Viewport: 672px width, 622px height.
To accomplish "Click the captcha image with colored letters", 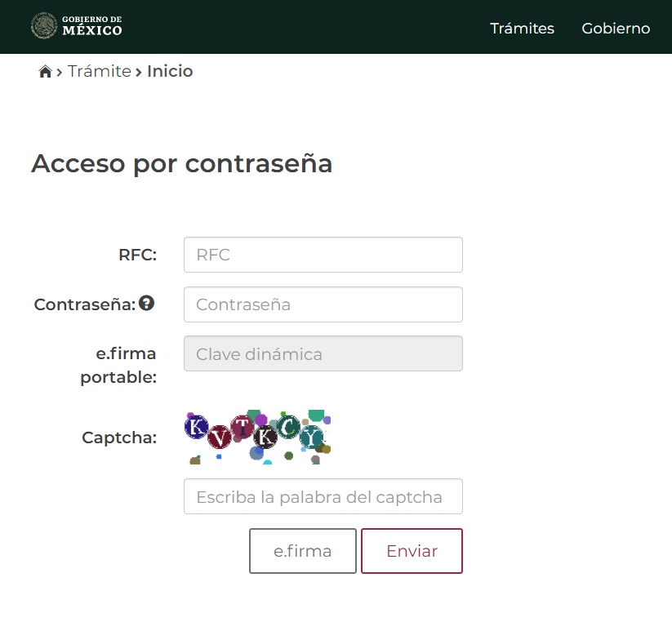I will 257,437.
